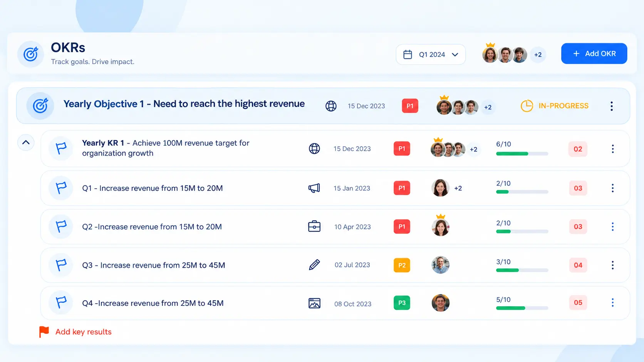This screenshot has height=362, width=644.
Task: Click the P1 priority badge in Yearly KR 1 row
Action: (x=402, y=148)
